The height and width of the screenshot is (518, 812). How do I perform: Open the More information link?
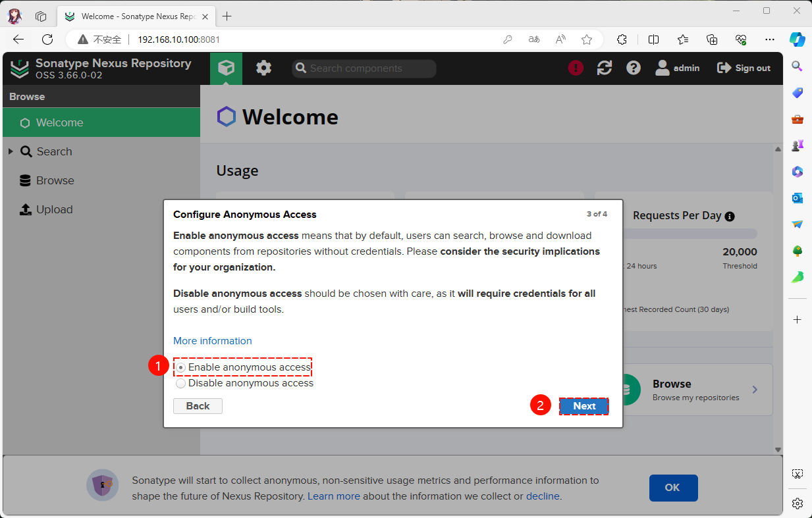click(212, 341)
